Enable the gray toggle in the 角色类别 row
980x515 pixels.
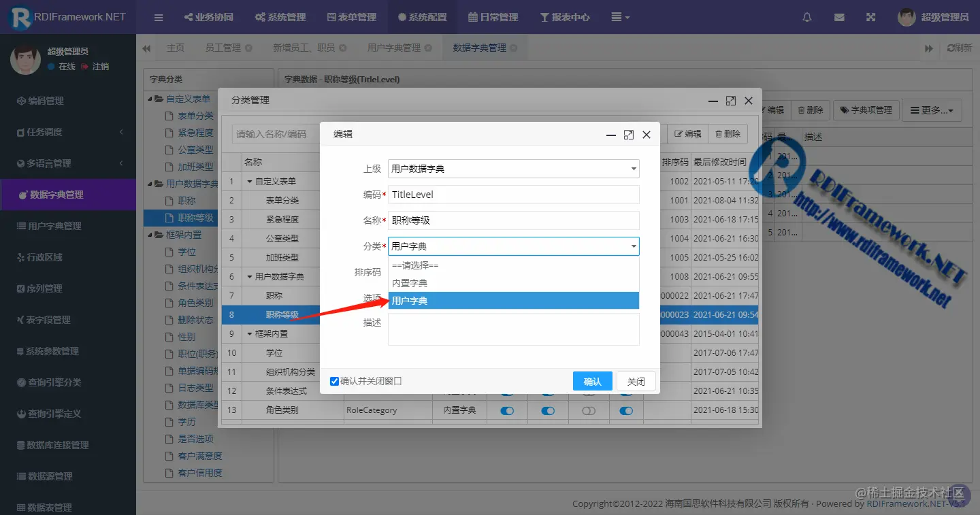coord(589,410)
